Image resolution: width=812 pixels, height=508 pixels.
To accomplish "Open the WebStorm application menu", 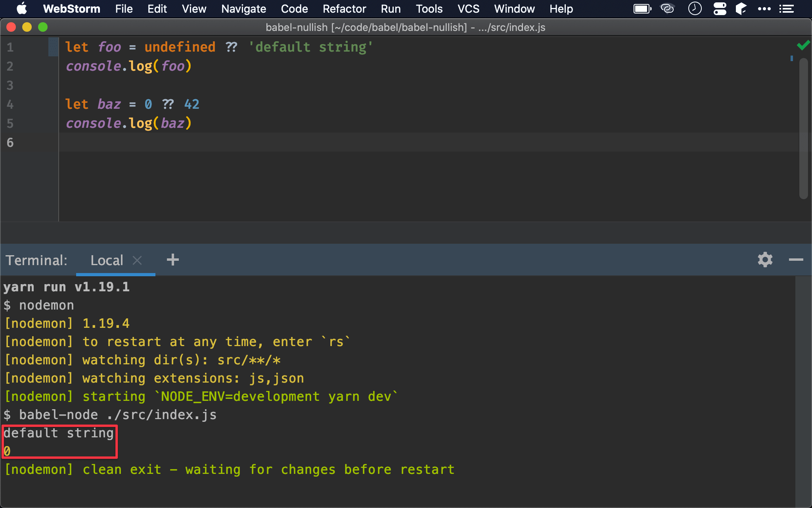I will [x=71, y=9].
